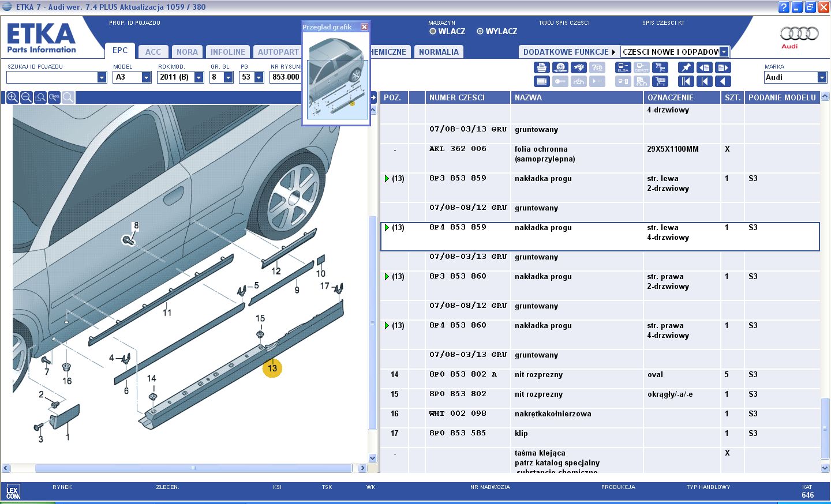Select the WLACZ magazyn radio button
Image resolution: width=831 pixels, height=504 pixels.
click(x=433, y=31)
